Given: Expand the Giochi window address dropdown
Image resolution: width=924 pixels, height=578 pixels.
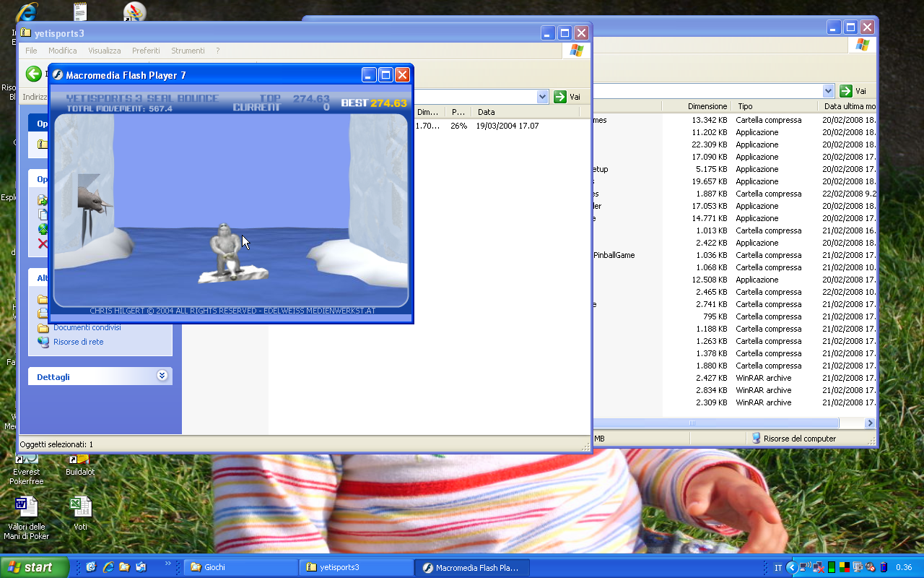Looking at the screenshot, I should click(829, 91).
